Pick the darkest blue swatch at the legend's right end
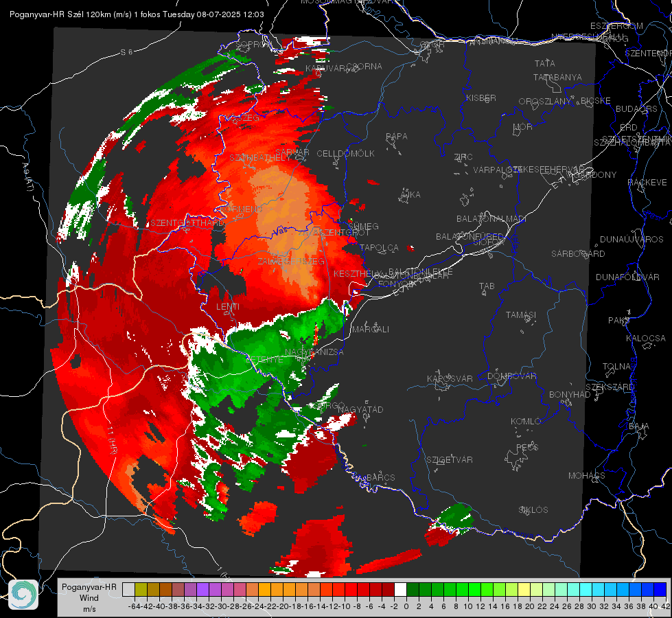 660,589
